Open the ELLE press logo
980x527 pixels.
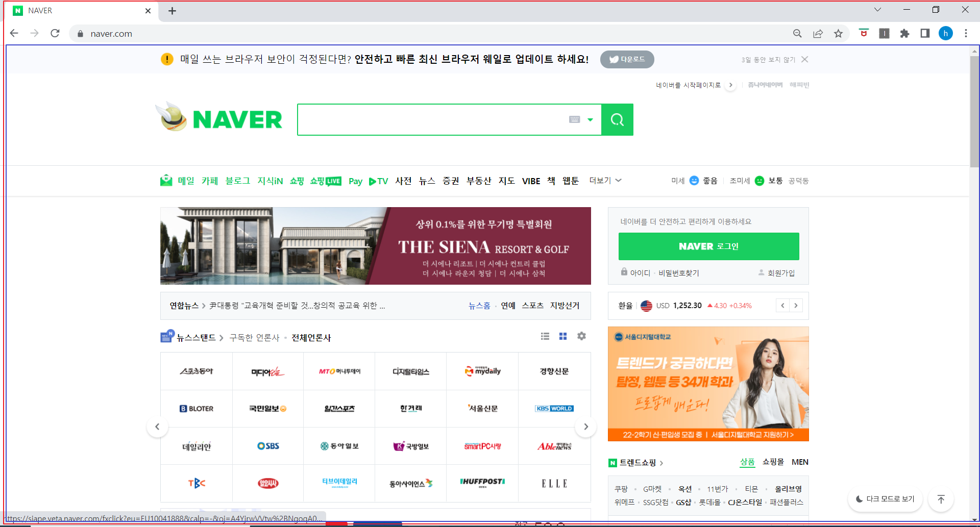pos(554,483)
